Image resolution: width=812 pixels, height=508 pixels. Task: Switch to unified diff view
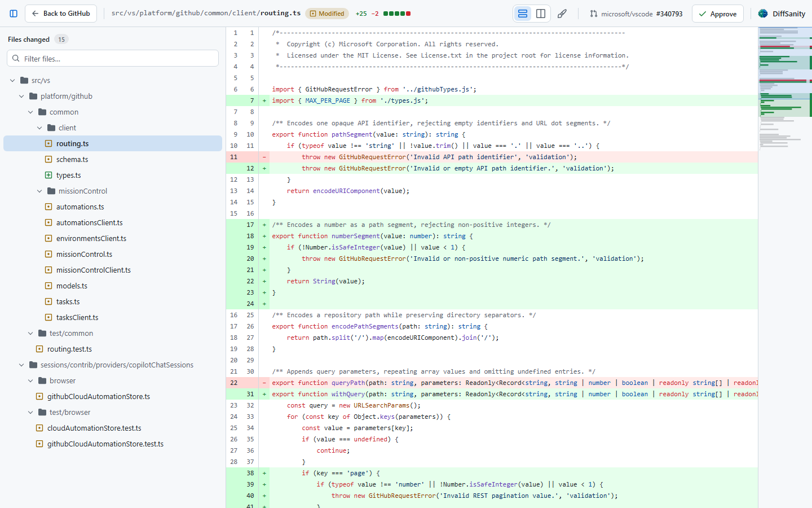point(523,14)
